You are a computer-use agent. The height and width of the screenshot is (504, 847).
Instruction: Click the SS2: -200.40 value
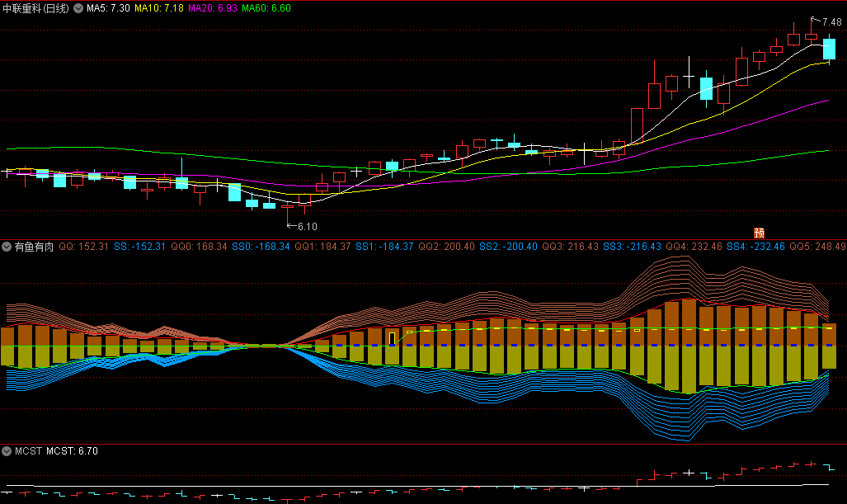click(508, 247)
